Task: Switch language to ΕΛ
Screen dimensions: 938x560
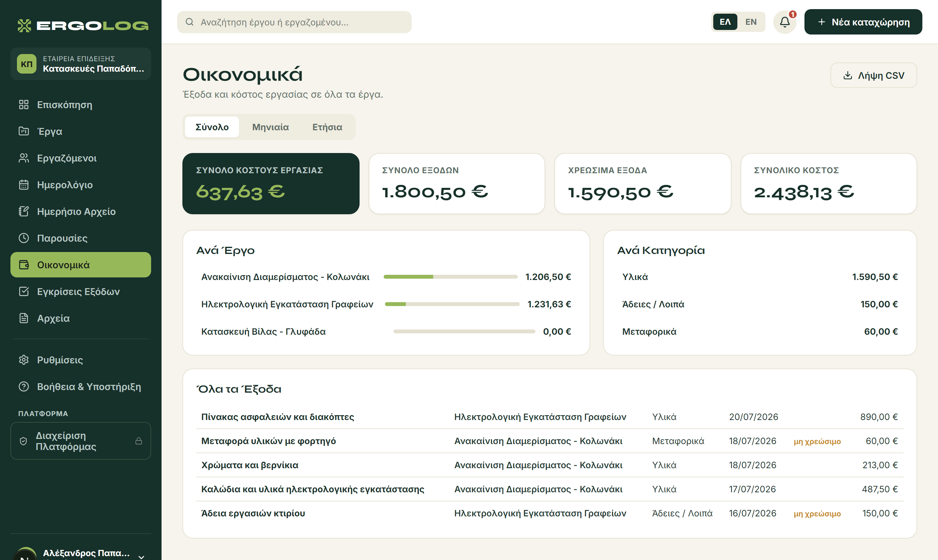Action: 725,22
